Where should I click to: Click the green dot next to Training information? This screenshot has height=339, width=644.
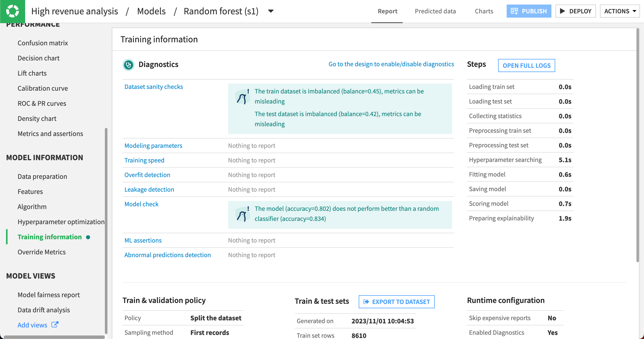tap(88, 237)
